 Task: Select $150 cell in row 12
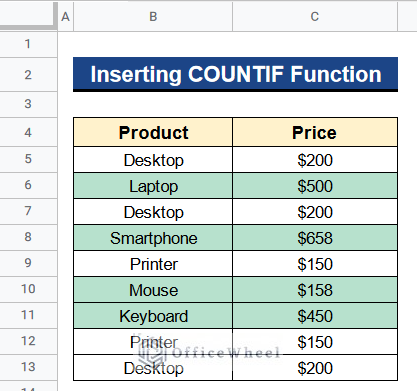click(x=315, y=342)
